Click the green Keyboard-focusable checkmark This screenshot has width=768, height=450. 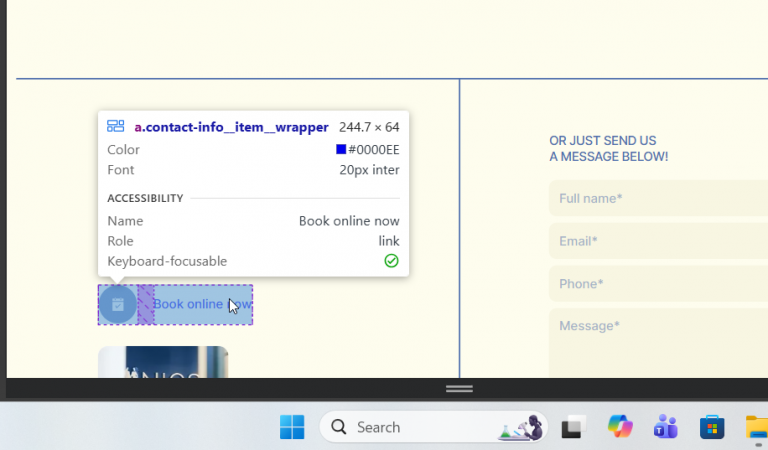[x=391, y=261]
